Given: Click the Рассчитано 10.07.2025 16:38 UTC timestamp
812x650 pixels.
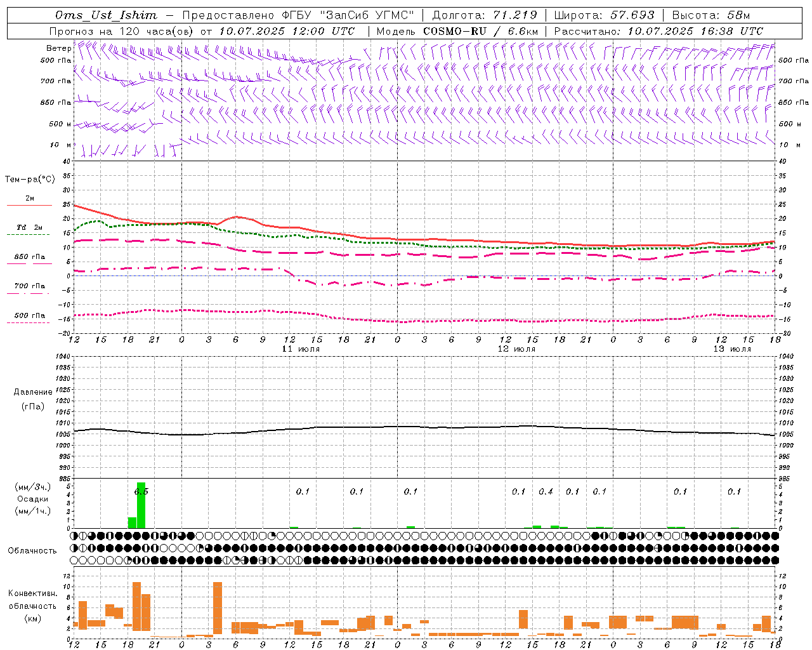Looking at the screenshot, I should pos(658,31).
